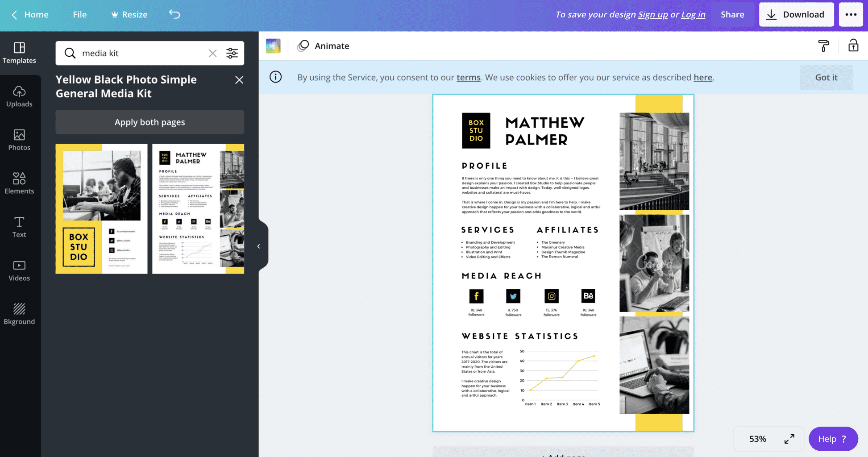Toggle fullscreen preview mode
868x457 pixels.
(x=789, y=439)
